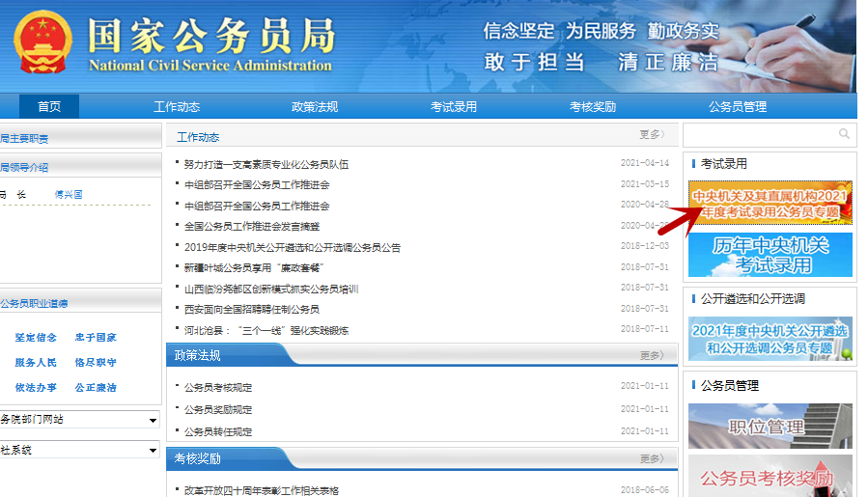This screenshot has height=497, width=868.
Task: Click the 公务员考核奖励 image banner
Action: tap(770, 475)
